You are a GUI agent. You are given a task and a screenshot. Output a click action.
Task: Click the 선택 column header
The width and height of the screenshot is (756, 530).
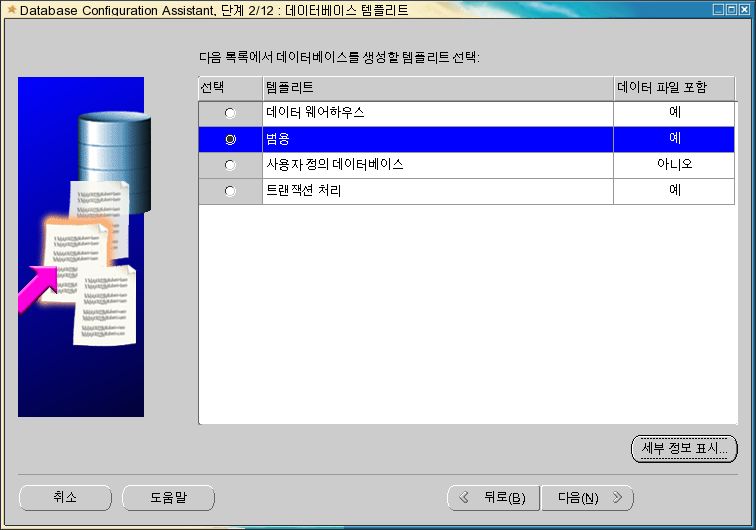(230, 88)
